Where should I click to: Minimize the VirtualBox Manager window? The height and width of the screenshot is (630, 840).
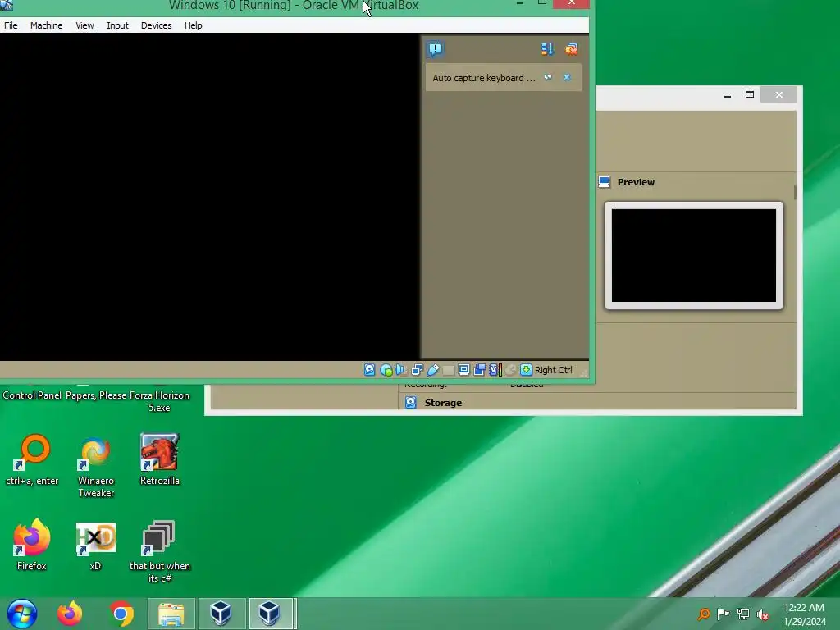click(x=727, y=95)
